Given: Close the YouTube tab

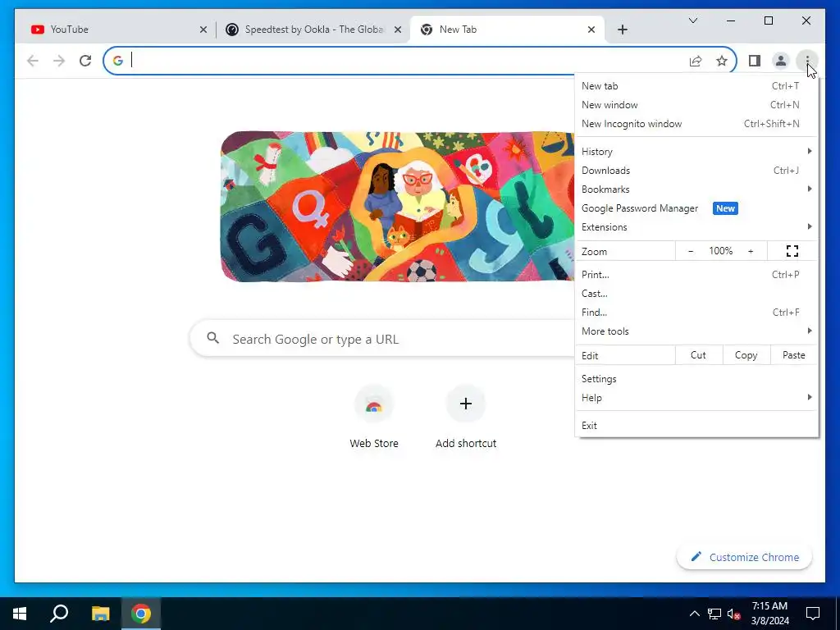Looking at the screenshot, I should point(203,30).
